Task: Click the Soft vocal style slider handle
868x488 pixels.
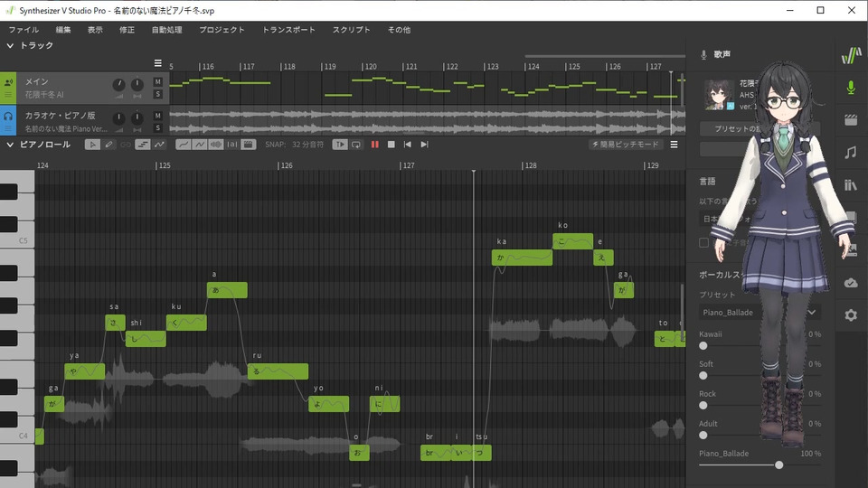Action: coord(703,376)
